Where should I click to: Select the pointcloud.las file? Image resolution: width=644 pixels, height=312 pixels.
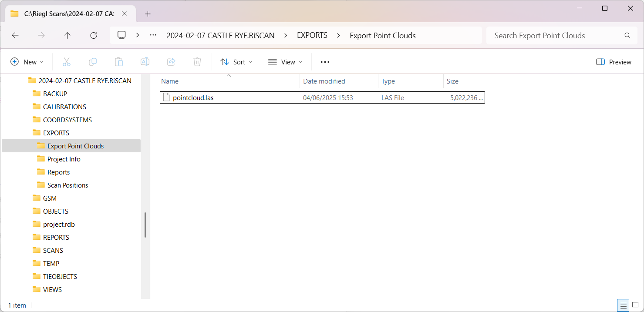pos(193,98)
